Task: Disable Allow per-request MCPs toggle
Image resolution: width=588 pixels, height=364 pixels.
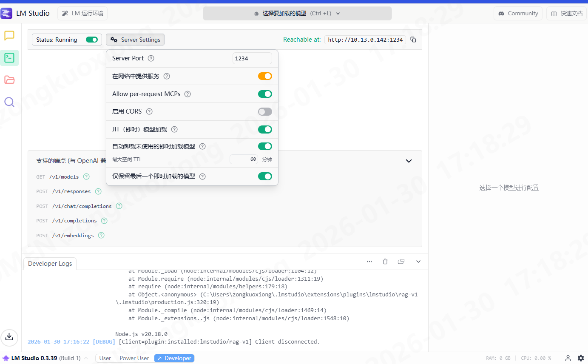Action: [265, 94]
